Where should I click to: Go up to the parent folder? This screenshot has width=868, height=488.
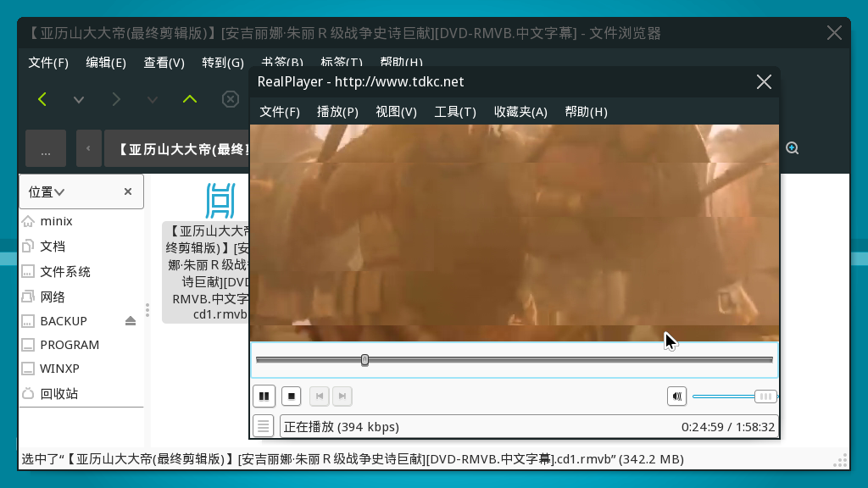pyautogui.click(x=190, y=99)
